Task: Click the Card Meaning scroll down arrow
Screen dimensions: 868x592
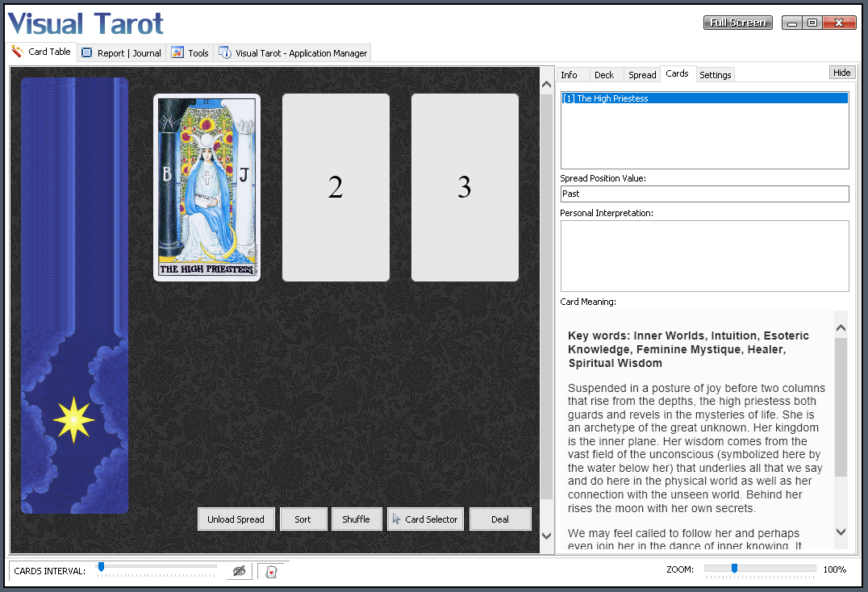Action: (841, 532)
